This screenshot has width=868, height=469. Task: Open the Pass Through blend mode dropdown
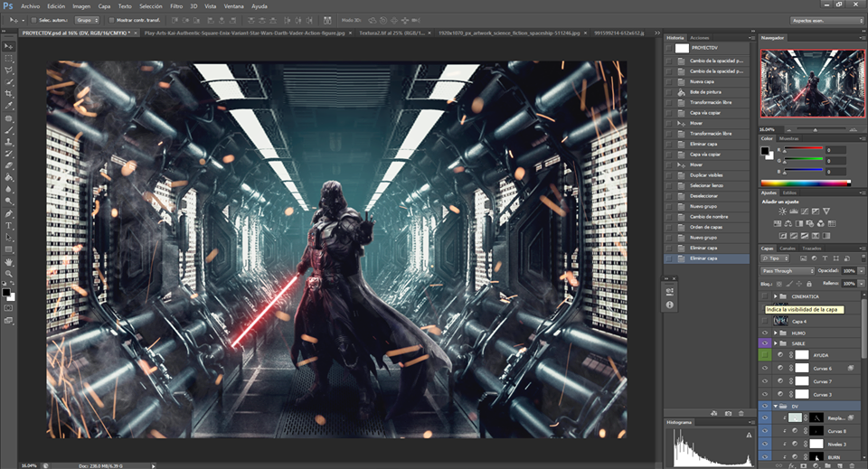pyautogui.click(x=787, y=270)
